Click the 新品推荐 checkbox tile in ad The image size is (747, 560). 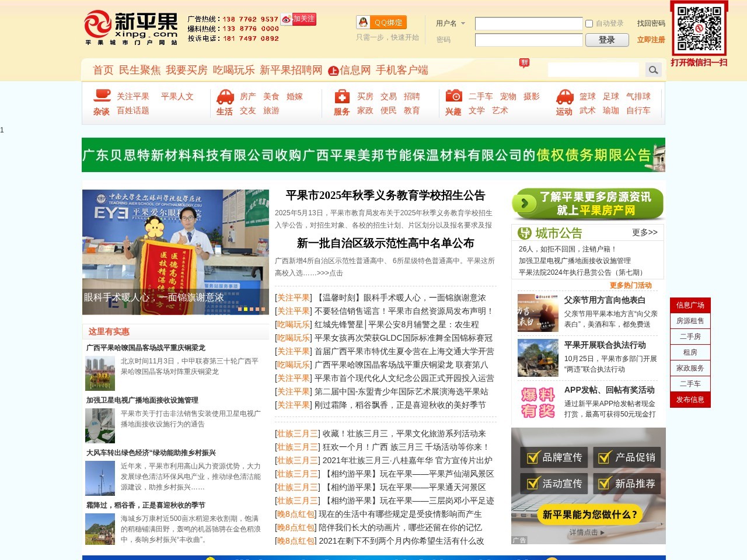(x=627, y=484)
